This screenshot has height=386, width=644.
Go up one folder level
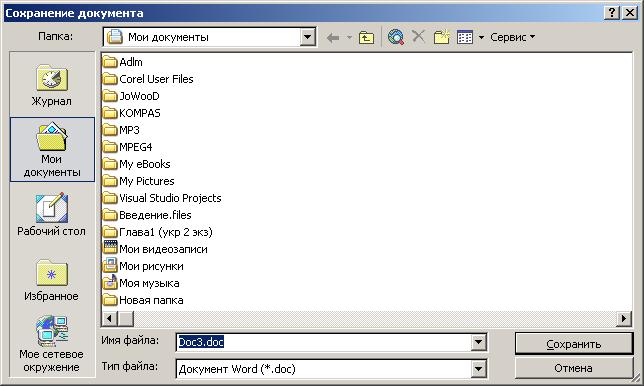366,38
